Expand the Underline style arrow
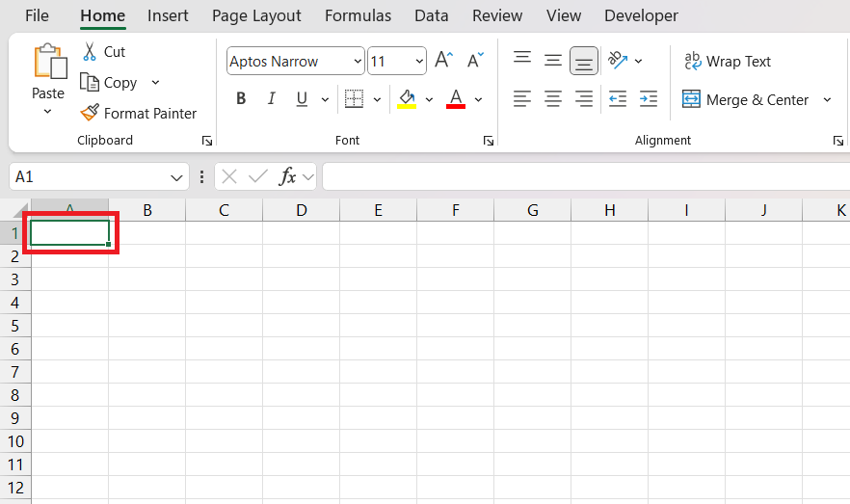 [x=325, y=99]
